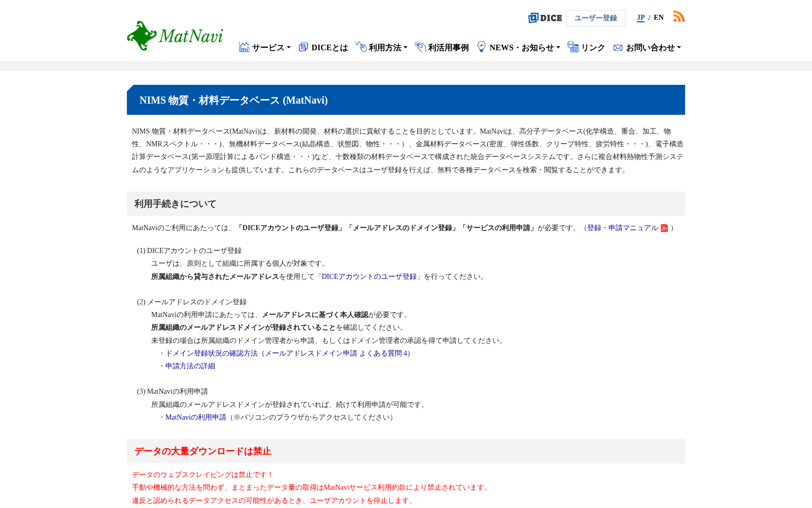Click the (2) メールアドレスのドメイン登録 step text
812x508 pixels.
pos(192,302)
